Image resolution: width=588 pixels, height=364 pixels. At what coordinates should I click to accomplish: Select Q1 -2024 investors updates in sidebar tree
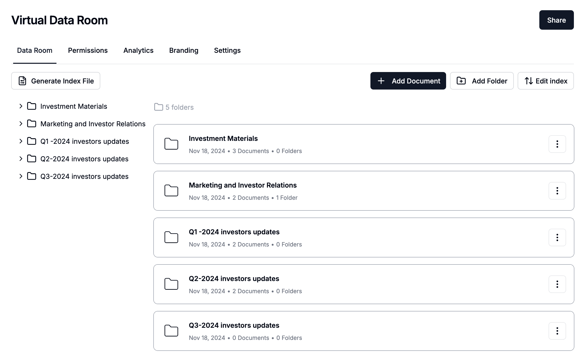click(85, 141)
